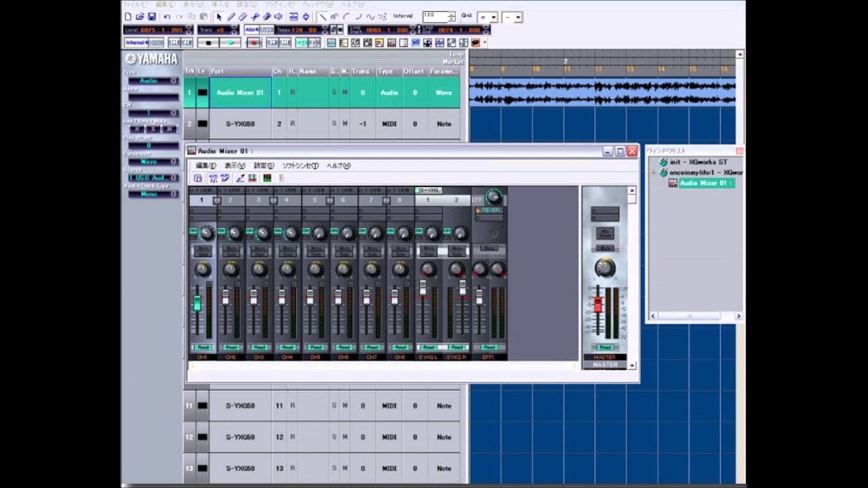Toggle record R on track 1 row
The image size is (868, 488).
(292, 93)
